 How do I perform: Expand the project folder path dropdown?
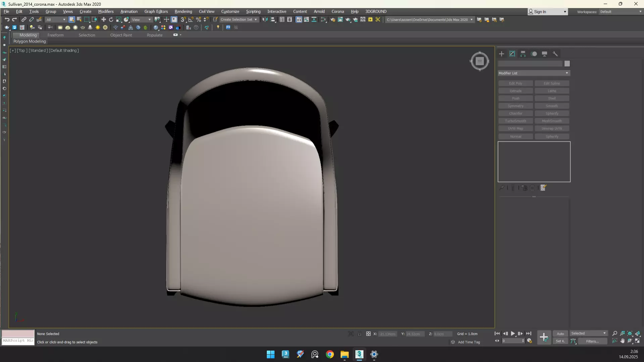pyautogui.click(x=471, y=19)
